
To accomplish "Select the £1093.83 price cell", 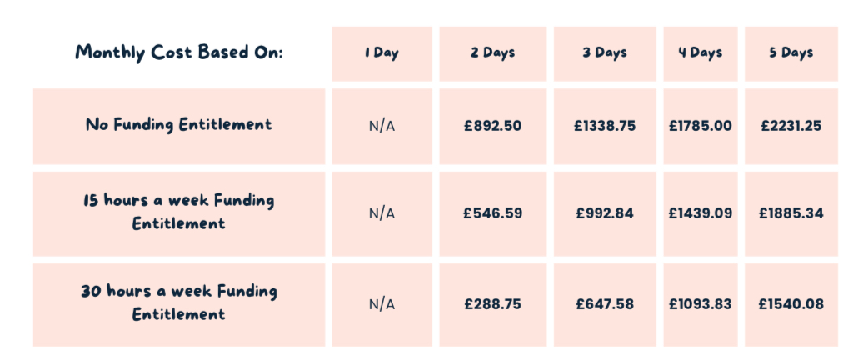I will pos(701,305).
